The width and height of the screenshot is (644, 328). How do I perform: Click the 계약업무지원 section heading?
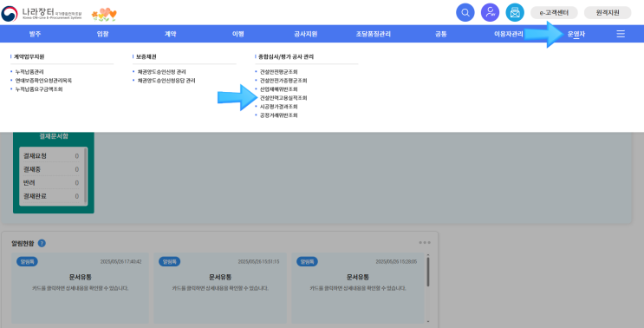[x=29, y=56]
